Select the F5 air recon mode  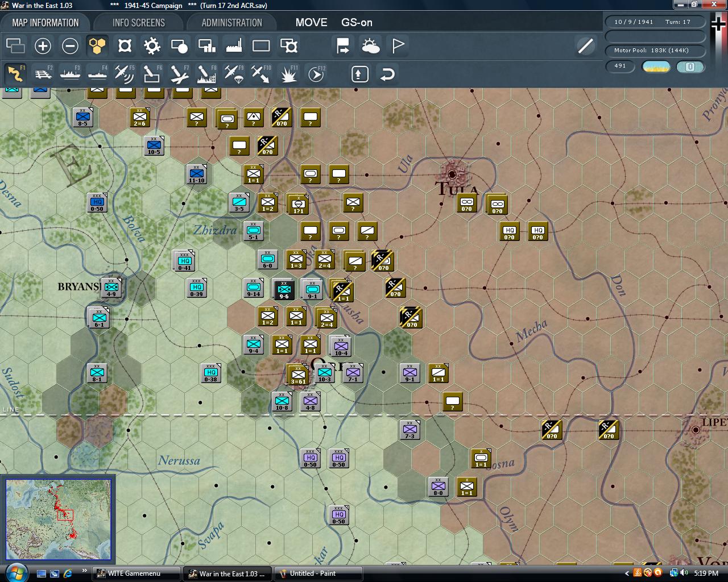click(124, 74)
